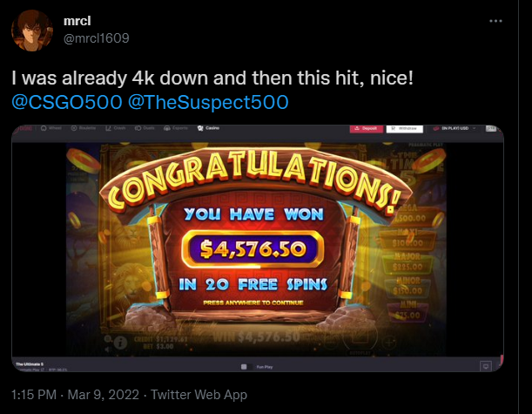This screenshot has width=532, height=414.
Task: Click the plus bet increase icon
Action: [389, 343]
